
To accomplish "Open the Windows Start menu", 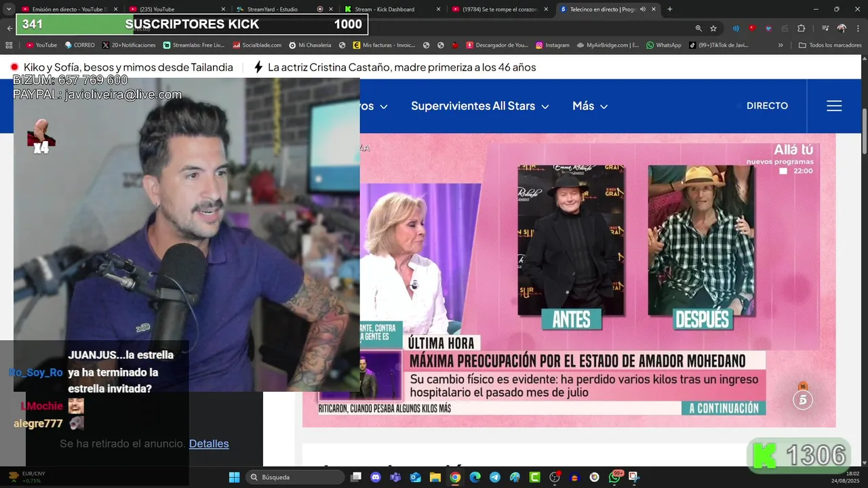I will (x=234, y=477).
